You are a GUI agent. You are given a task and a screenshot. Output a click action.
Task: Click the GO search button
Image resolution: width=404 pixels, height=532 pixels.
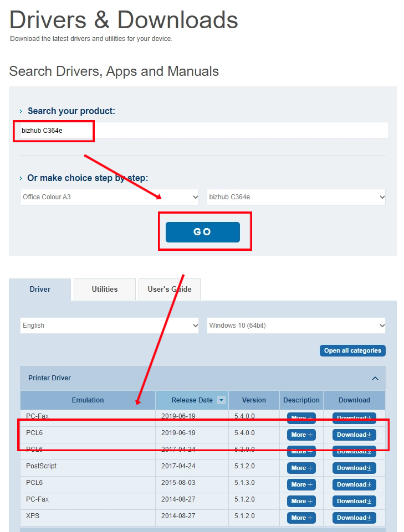pyautogui.click(x=202, y=232)
